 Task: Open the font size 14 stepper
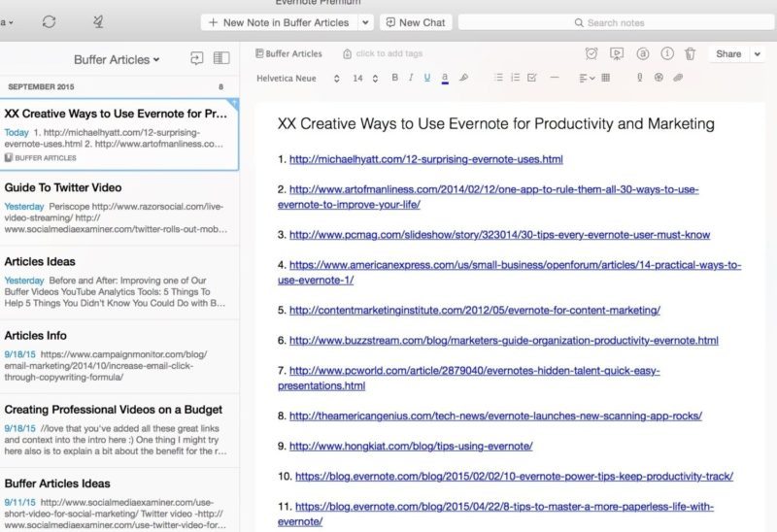coord(365,79)
